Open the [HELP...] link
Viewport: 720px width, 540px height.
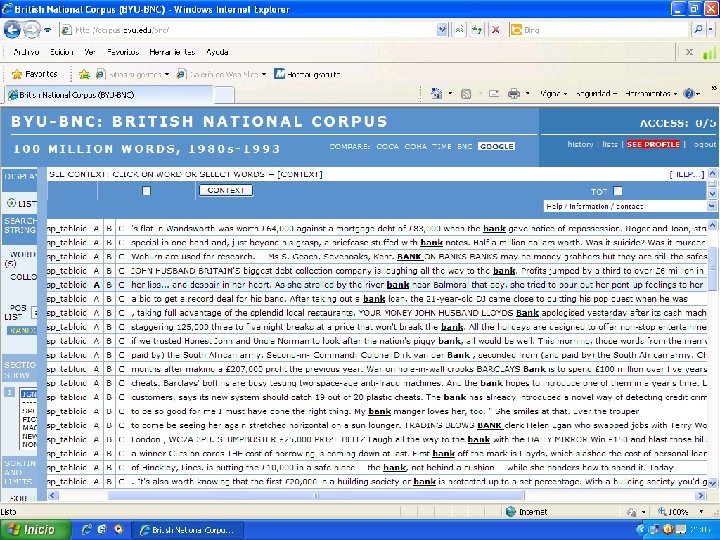687,174
